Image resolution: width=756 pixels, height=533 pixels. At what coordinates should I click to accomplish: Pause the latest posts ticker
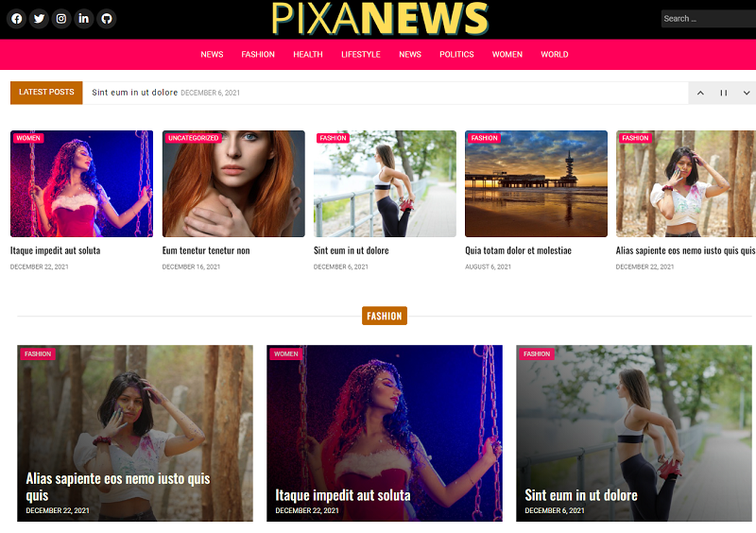click(723, 93)
